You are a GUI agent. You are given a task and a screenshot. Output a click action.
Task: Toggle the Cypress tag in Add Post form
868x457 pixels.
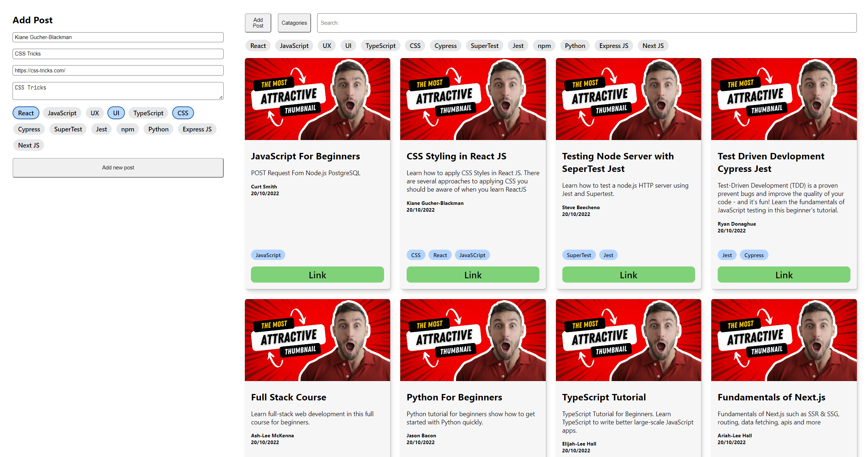click(x=29, y=129)
